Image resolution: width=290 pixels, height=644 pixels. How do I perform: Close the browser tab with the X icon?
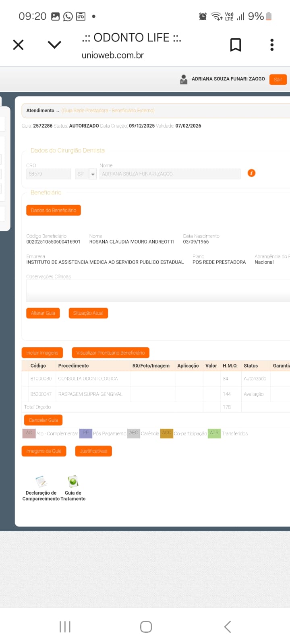tap(18, 45)
